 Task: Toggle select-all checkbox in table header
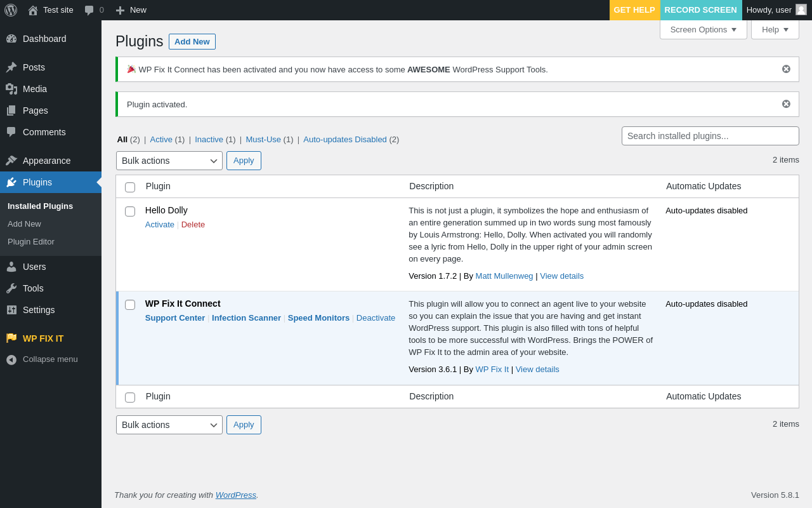coord(130,187)
